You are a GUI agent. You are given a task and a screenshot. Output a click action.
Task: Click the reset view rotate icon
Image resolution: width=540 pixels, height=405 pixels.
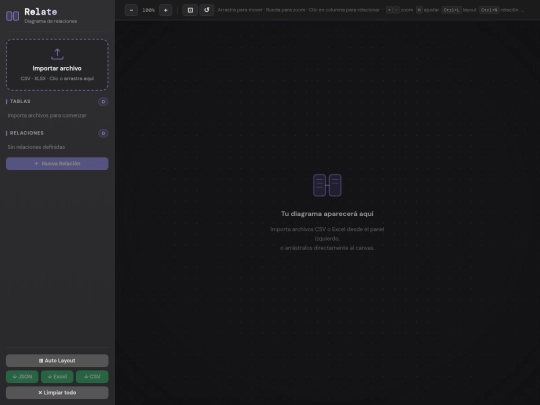[207, 10]
